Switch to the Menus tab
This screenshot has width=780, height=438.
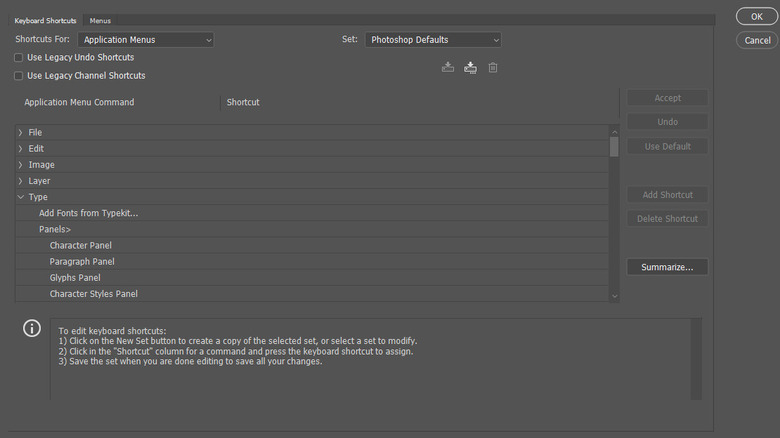click(x=100, y=20)
